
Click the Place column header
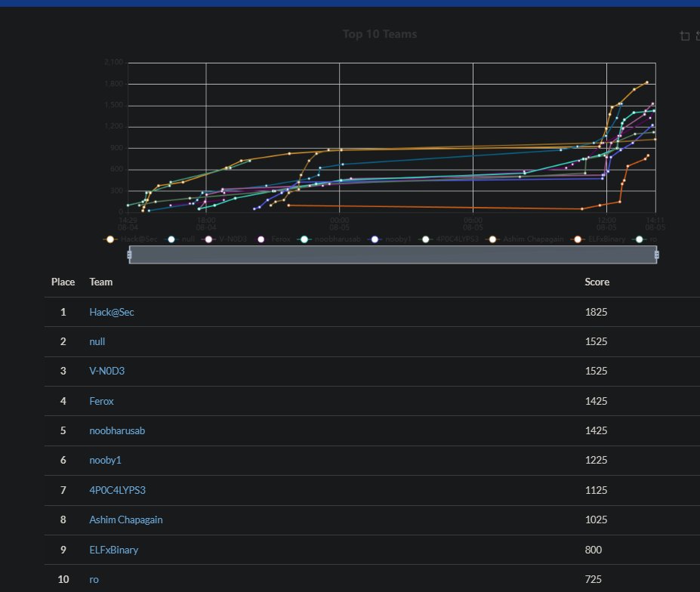point(63,282)
